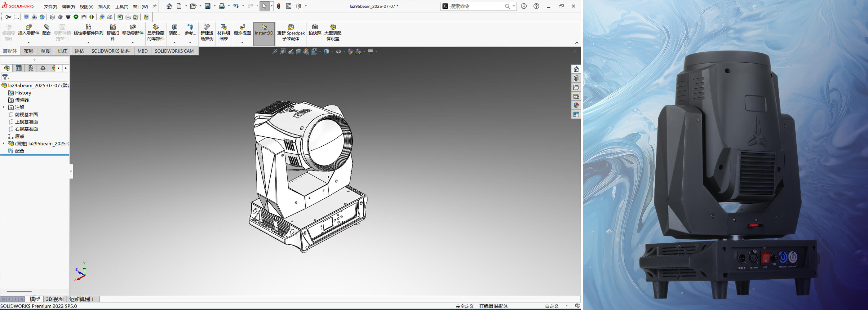Click 拍快照 camera snapshot icon

pos(315,29)
